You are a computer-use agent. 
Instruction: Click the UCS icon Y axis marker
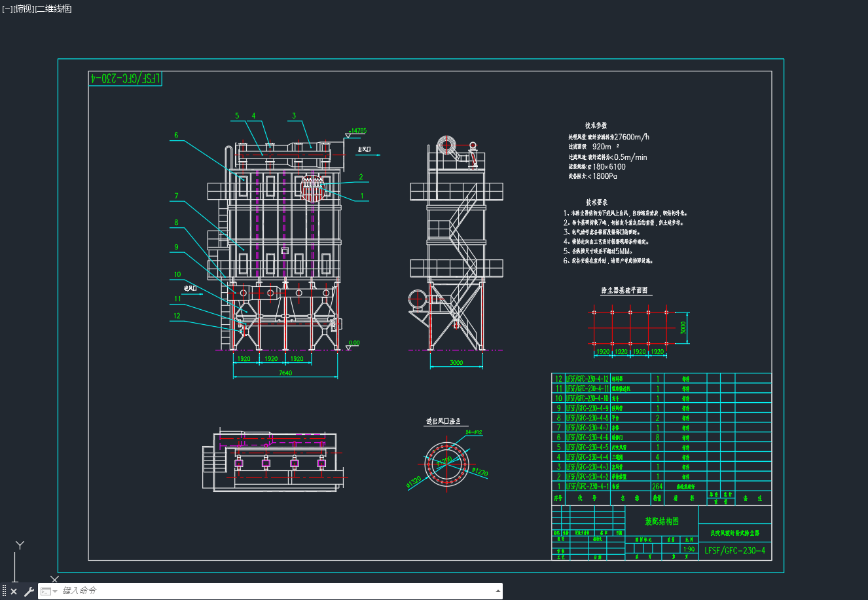(x=20, y=545)
